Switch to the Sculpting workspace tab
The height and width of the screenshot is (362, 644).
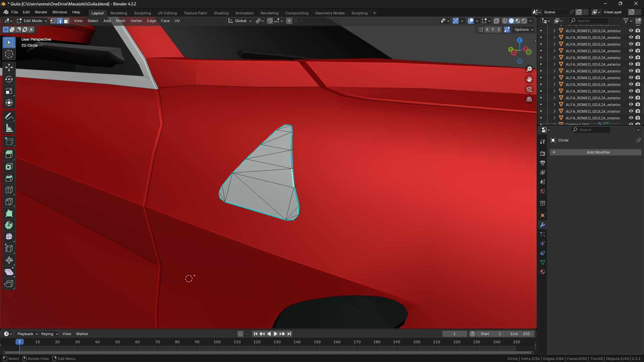(142, 13)
